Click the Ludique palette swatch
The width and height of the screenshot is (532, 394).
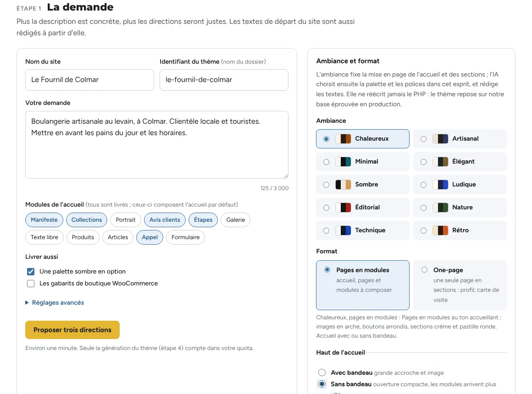pyautogui.click(x=440, y=185)
